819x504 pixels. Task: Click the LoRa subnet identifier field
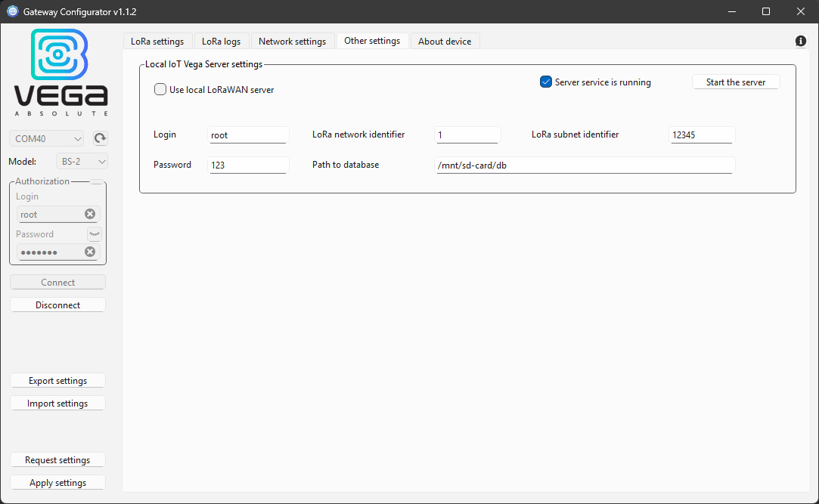(x=702, y=135)
